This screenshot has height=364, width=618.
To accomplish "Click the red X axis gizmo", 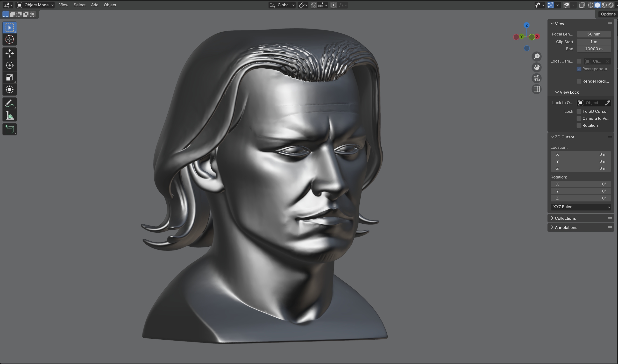I will pyautogui.click(x=537, y=36).
